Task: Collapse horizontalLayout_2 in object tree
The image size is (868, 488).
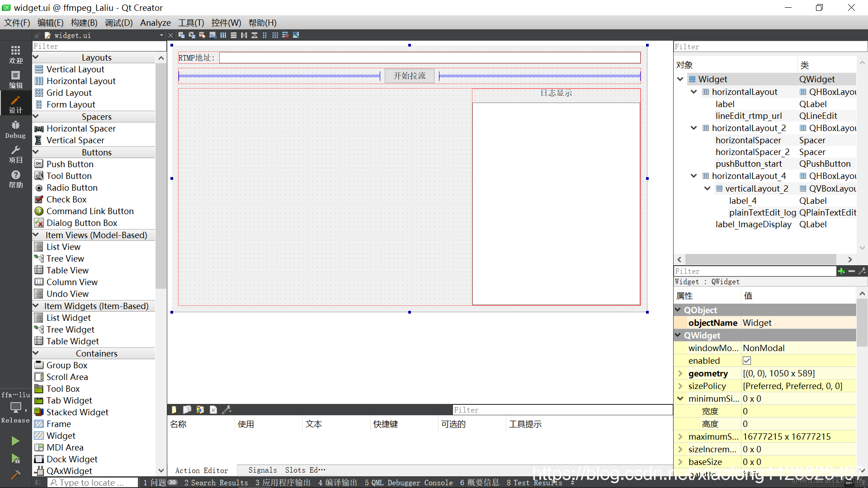Action: (x=693, y=128)
